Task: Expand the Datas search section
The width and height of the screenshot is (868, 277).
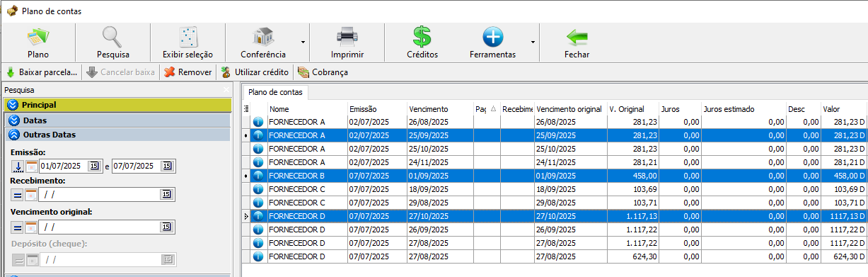Action: pyautogui.click(x=117, y=120)
